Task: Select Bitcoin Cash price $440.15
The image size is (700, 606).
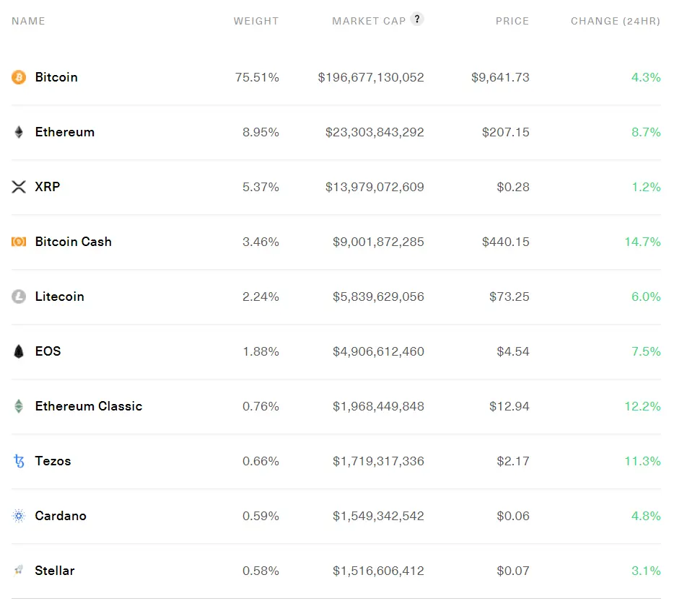Action: [x=506, y=242]
